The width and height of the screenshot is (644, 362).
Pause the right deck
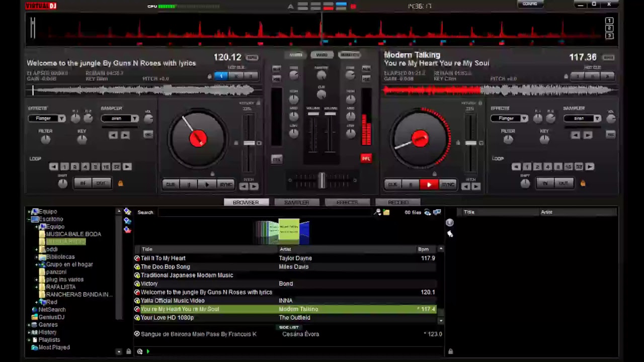click(x=411, y=185)
